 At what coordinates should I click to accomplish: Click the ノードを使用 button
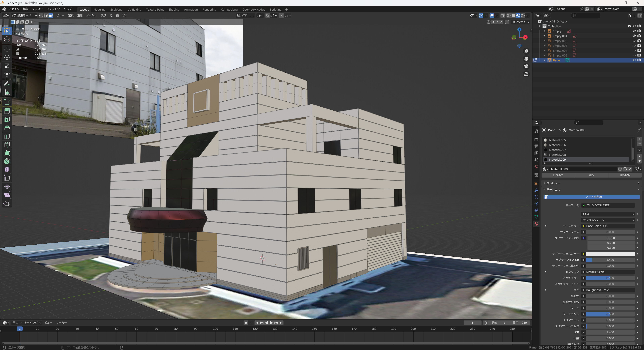592,197
